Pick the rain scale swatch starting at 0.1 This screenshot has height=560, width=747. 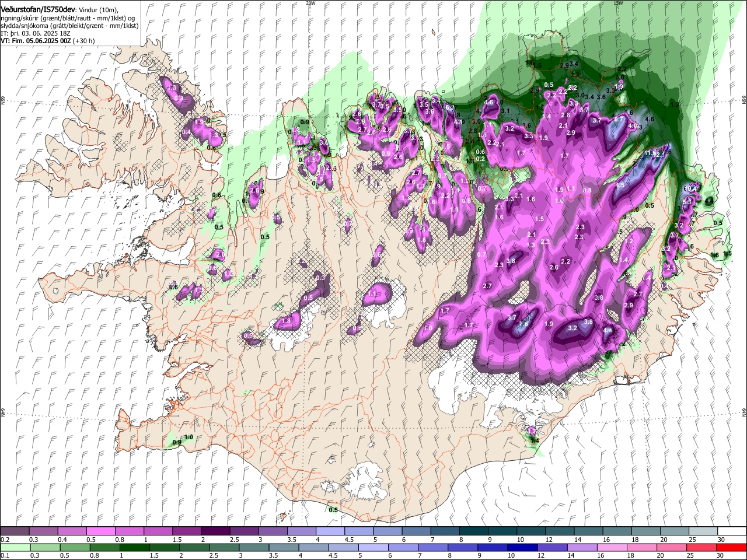click(x=15, y=547)
